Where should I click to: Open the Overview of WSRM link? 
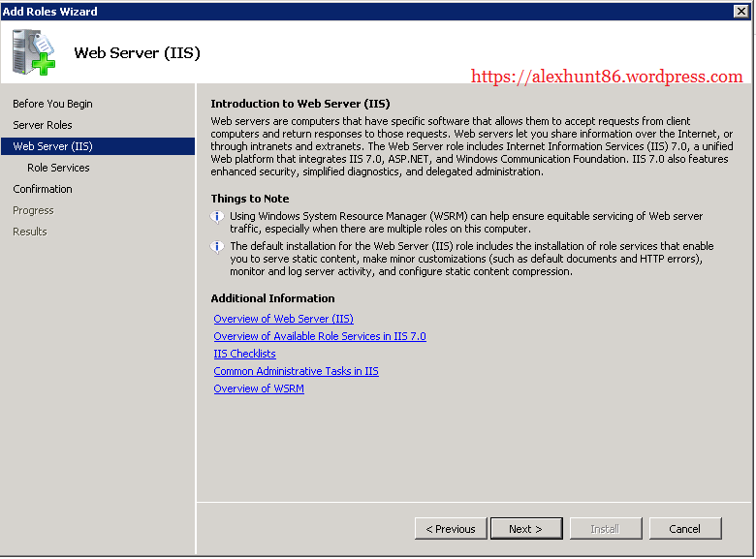point(259,388)
